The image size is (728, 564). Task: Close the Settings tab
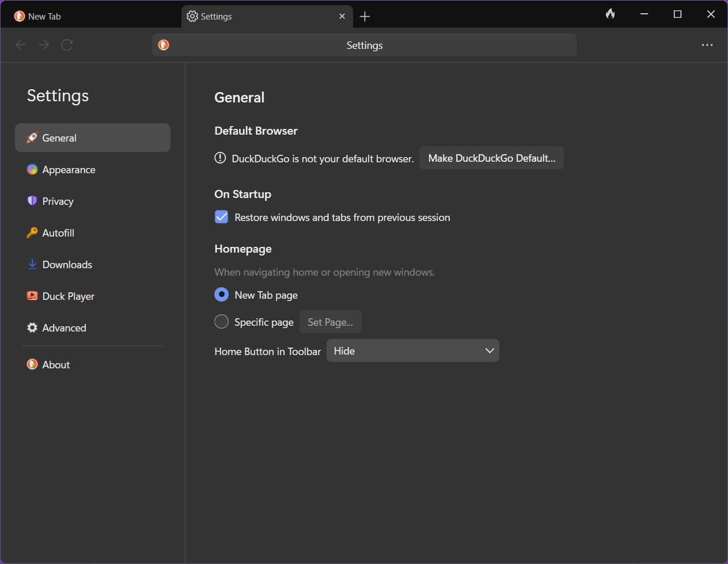pyautogui.click(x=342, y=16)
